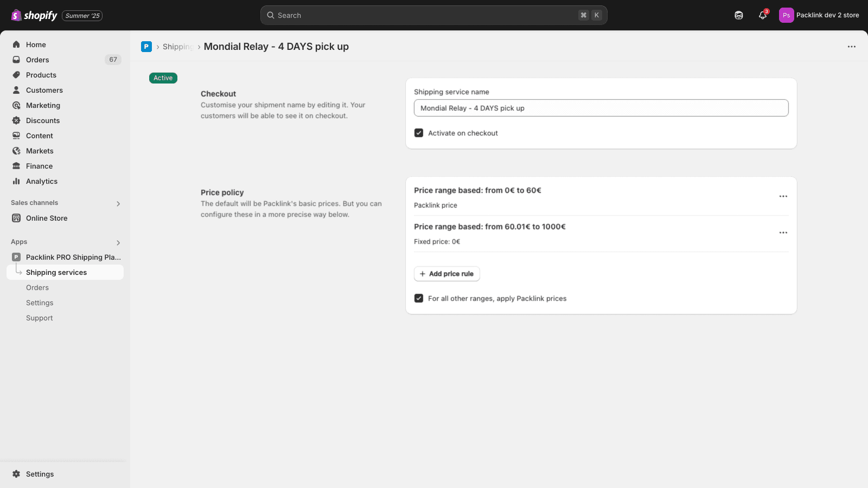Expand the Apps section chevron

[118, 242]
